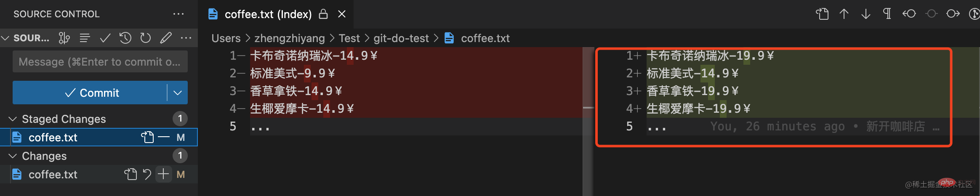The width and height of the screenshot is (980, 196).
Task: Open file icon on staged coffee.txt
Action: [x=147, y=137]
